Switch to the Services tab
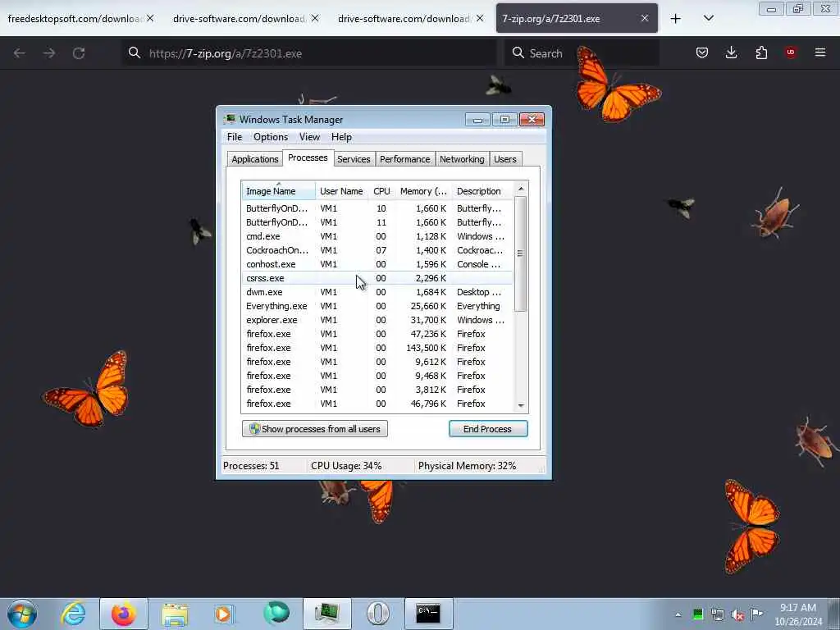Screen dimensions: 840x630 [x=354, y=159]
